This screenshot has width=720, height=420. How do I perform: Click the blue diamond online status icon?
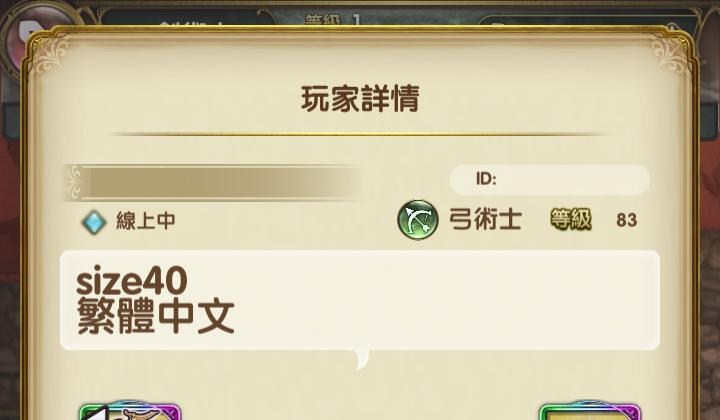pos(94,222)
